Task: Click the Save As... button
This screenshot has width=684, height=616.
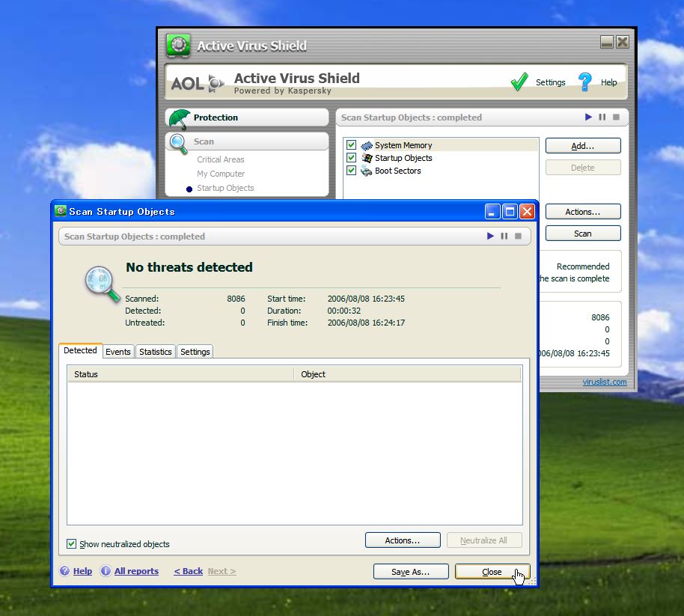Action: pos(411,572)
